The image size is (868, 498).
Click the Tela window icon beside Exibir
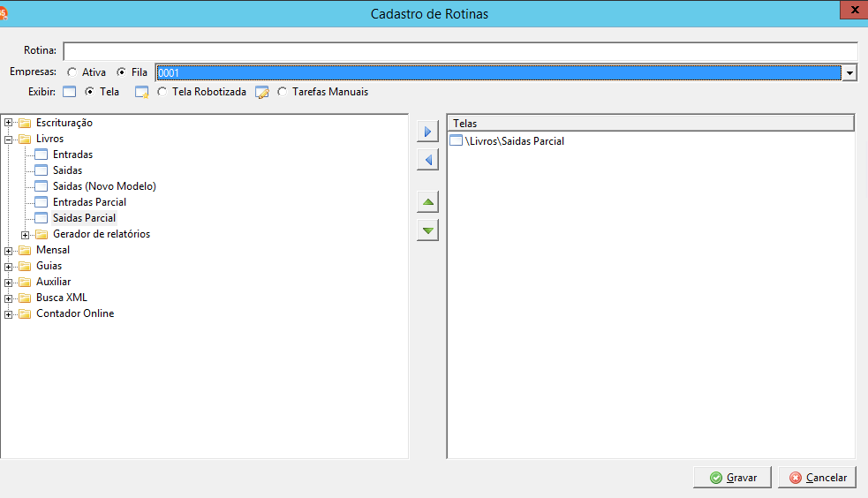click(x=69, y=92)
